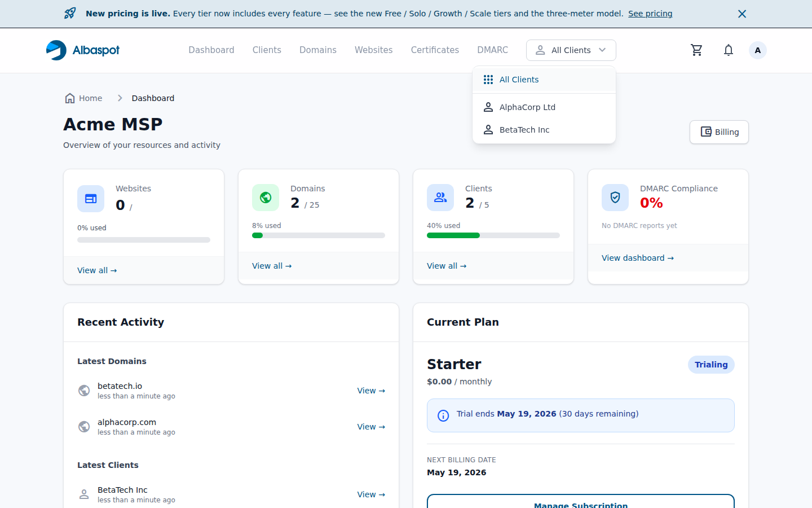Select AlphaCorp Ltd from client list
This screenshot has width=812, height=508.
544,107
